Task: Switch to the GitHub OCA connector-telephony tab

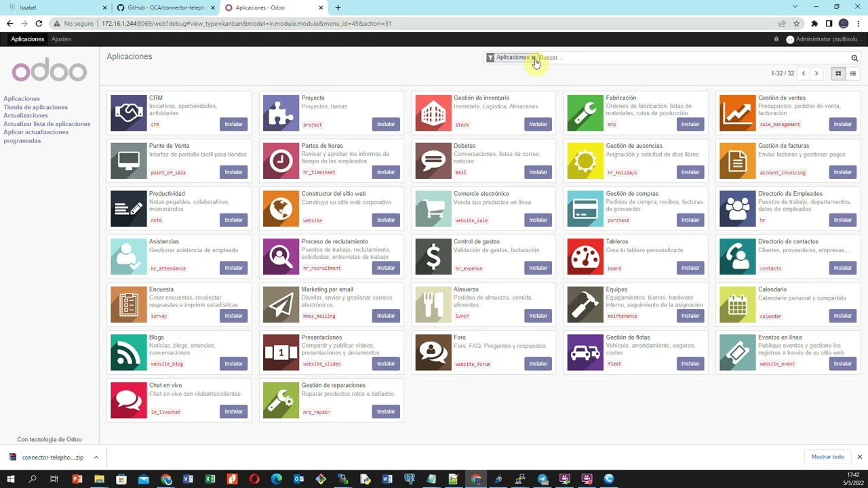Action: [166, 7]
